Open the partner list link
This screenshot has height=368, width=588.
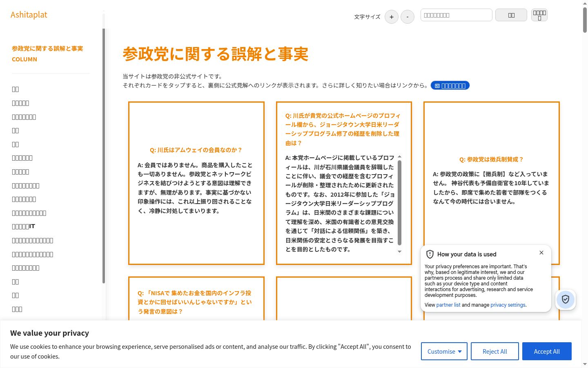tap(448, 305)
